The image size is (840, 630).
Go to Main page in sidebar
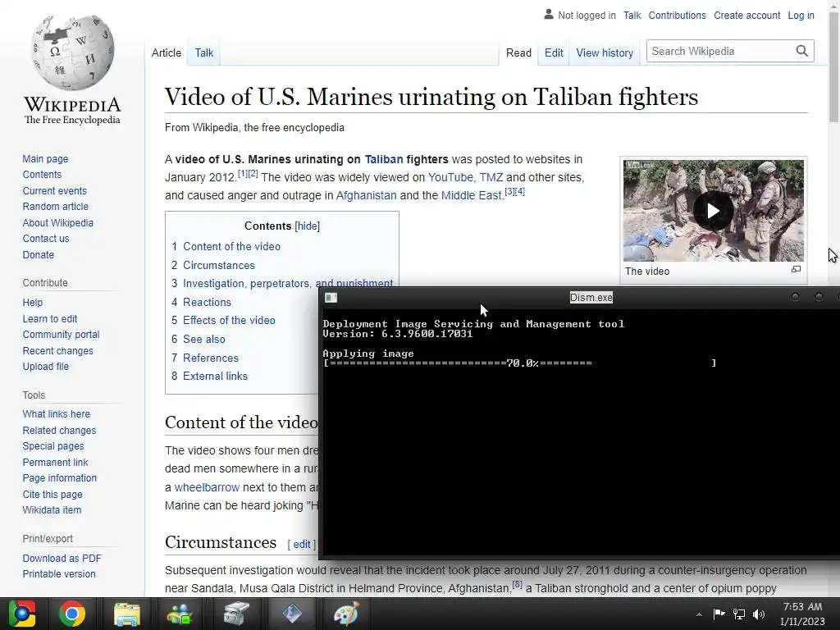45,158
